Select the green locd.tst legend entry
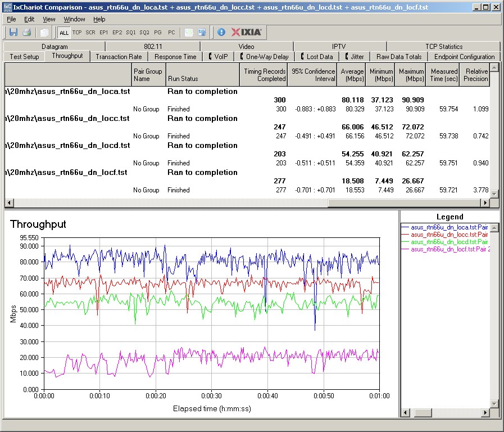This screenshot has height=432, width=504. tap(444, 242)
